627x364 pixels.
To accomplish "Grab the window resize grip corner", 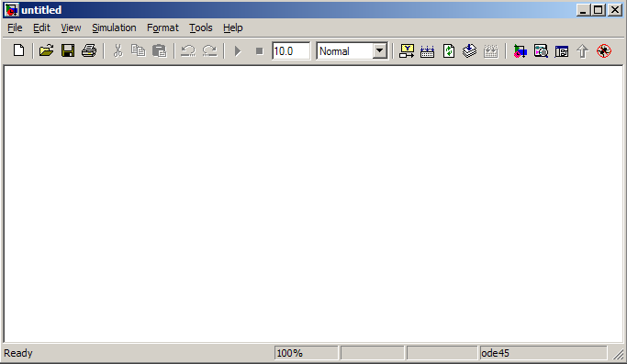I will click(x=618, y=354).
